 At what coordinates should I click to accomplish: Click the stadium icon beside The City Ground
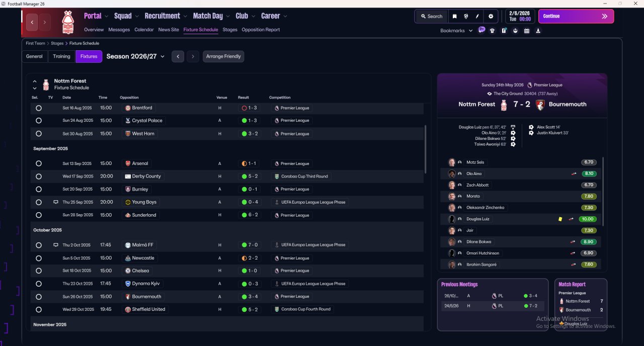point(490,94)
